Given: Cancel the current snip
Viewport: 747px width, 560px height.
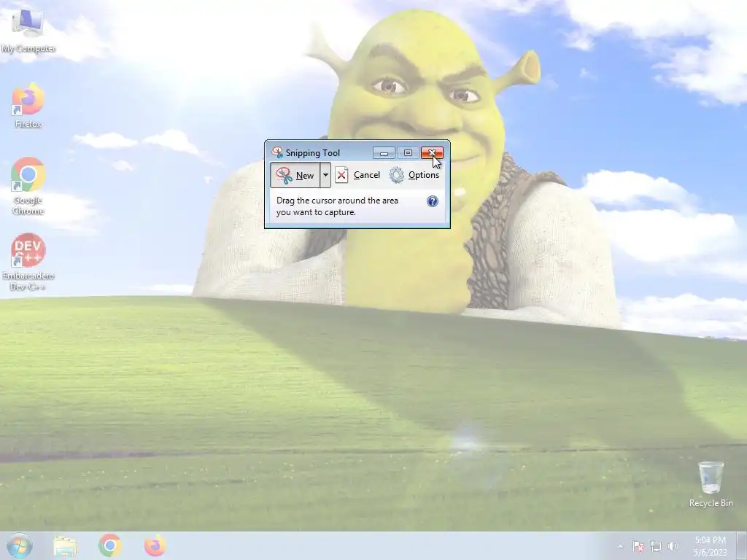Looking at the screenshot, I should [x=357, y=175].
